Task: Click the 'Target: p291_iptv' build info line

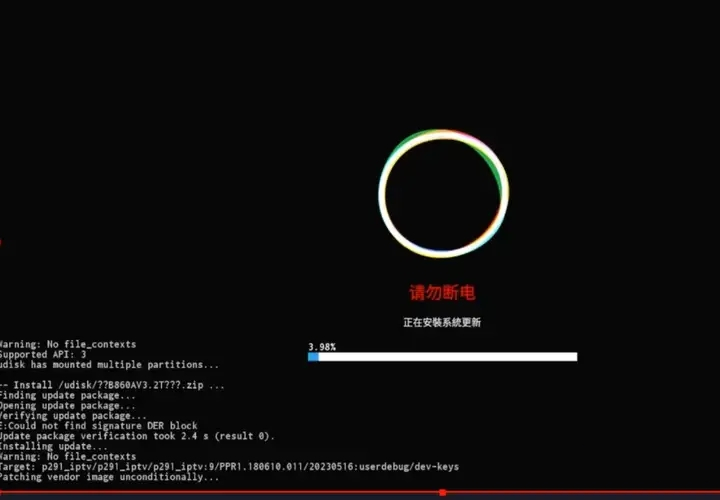Action: click(228, 467)
